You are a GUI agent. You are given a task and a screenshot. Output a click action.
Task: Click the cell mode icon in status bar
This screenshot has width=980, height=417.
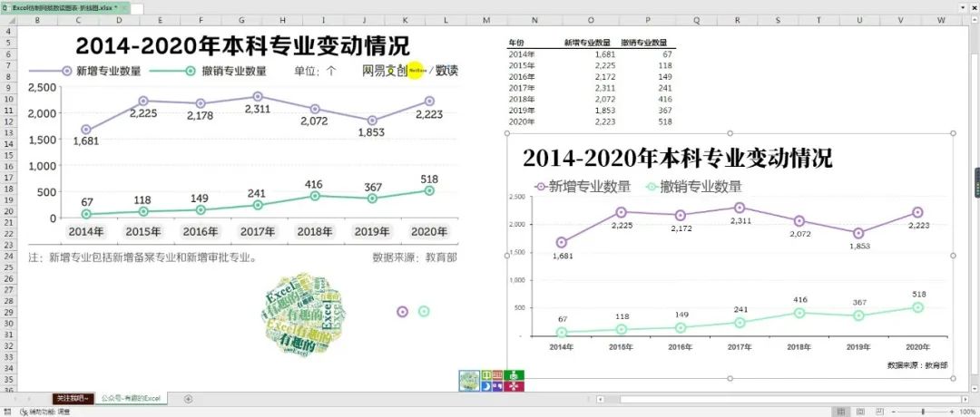pyautogui.click(x=5, y=412)
